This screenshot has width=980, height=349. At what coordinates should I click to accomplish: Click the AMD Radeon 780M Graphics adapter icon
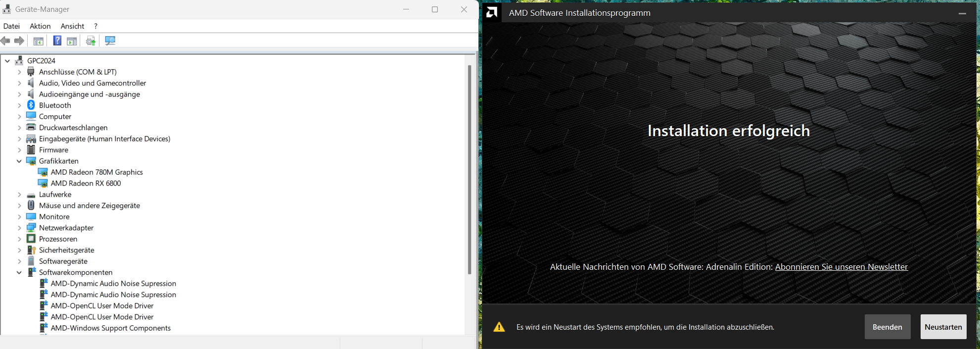click(43, 172)
